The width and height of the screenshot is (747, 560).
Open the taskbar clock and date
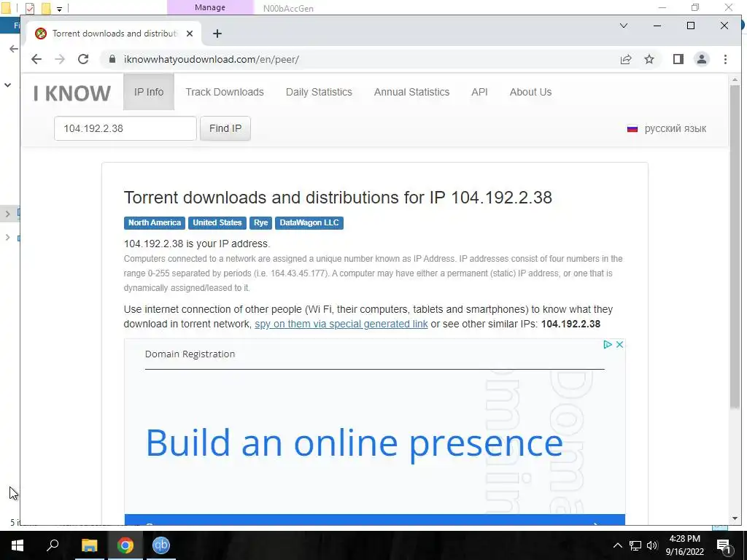[684, 545]
